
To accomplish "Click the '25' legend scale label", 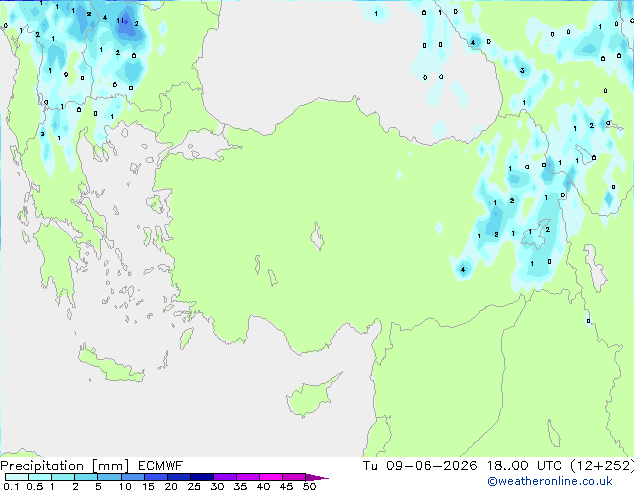I will pos(194,486).
